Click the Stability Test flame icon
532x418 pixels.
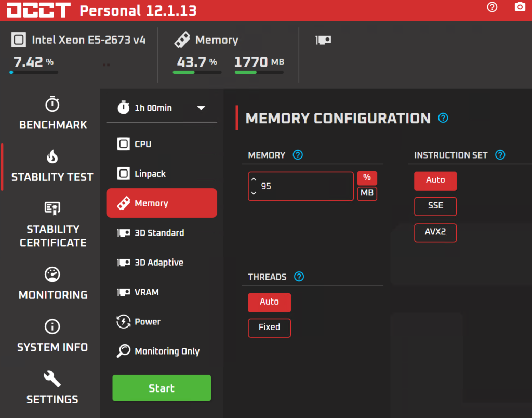pos(52,156)
